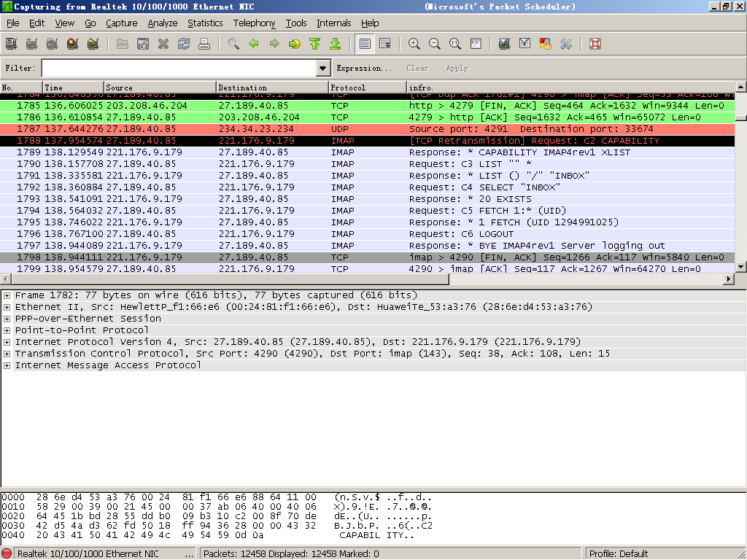Click the Clear filter button
This screenshot has width=747, height=560.
(x=417, y=68)
